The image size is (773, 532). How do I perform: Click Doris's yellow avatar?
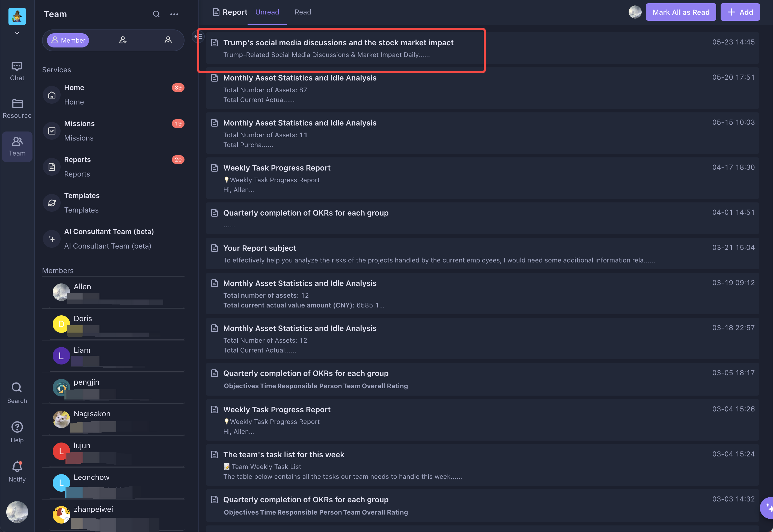pyautogui.click(x=61, y=324)
